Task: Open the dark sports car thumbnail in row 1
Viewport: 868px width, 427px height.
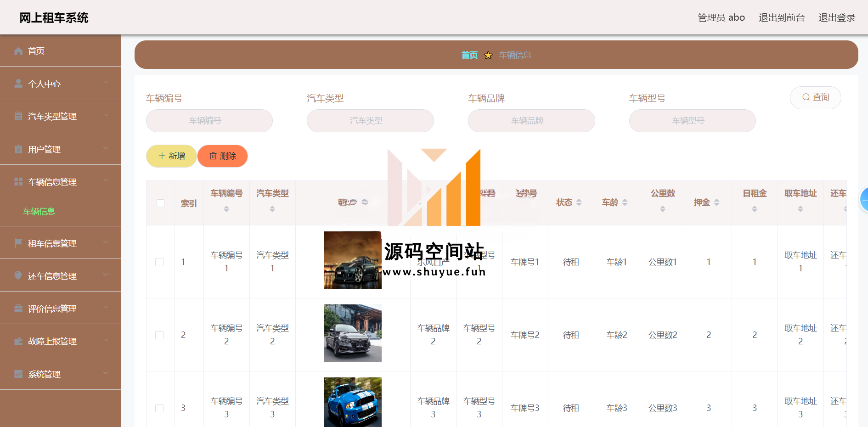Action: tap(353, 260)
